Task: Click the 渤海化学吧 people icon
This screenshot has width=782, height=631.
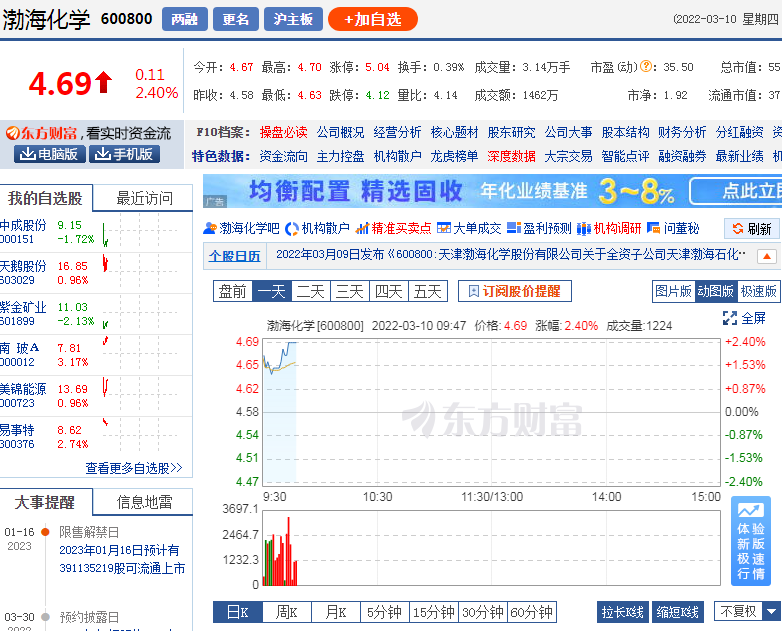Action: pos(210,228)
